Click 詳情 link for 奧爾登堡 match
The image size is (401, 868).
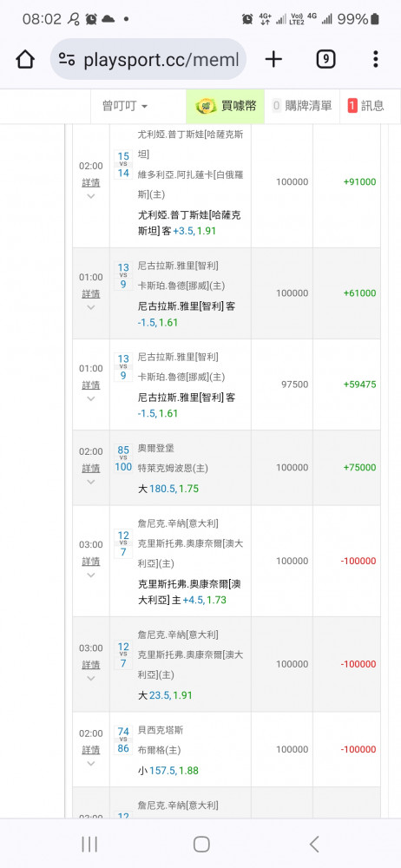[x=91, y=469]
